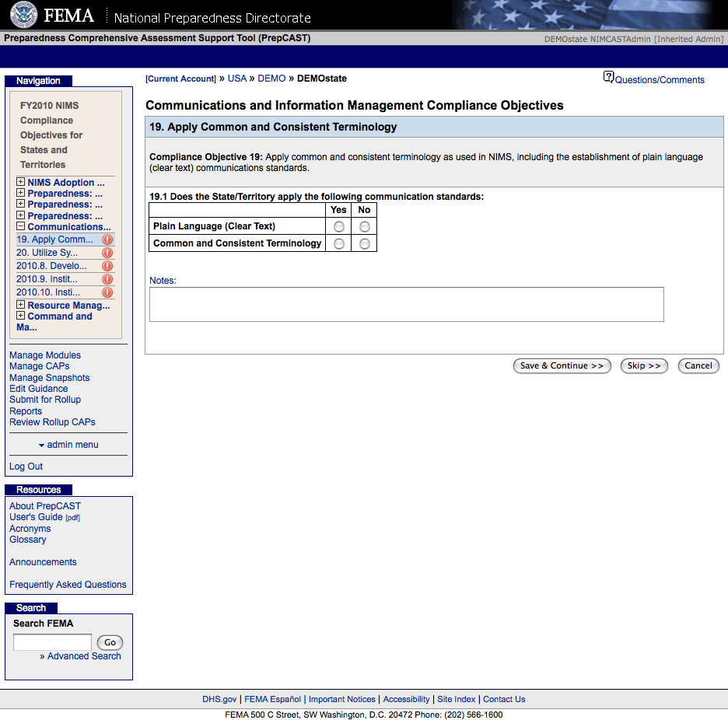The image size is (728, 720).
Task: Click Save & Continue button
Action: click(562, 365)
